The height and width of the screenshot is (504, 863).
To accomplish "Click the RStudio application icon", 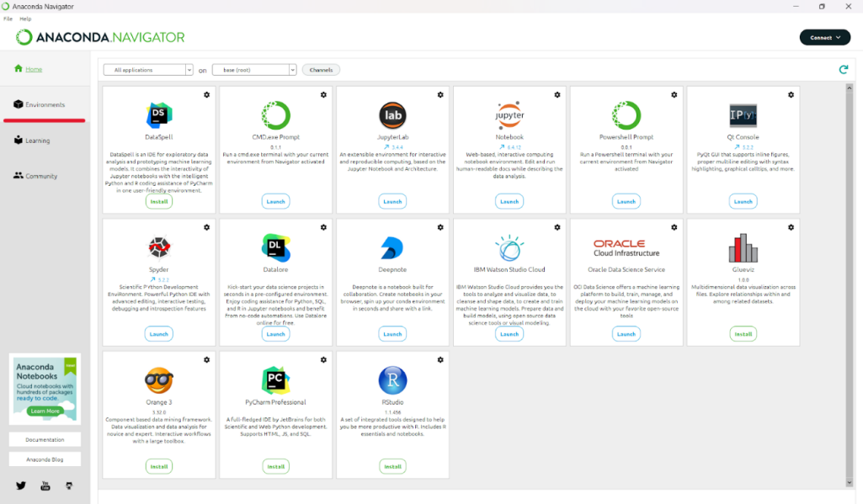I will [x=392, y=380].
